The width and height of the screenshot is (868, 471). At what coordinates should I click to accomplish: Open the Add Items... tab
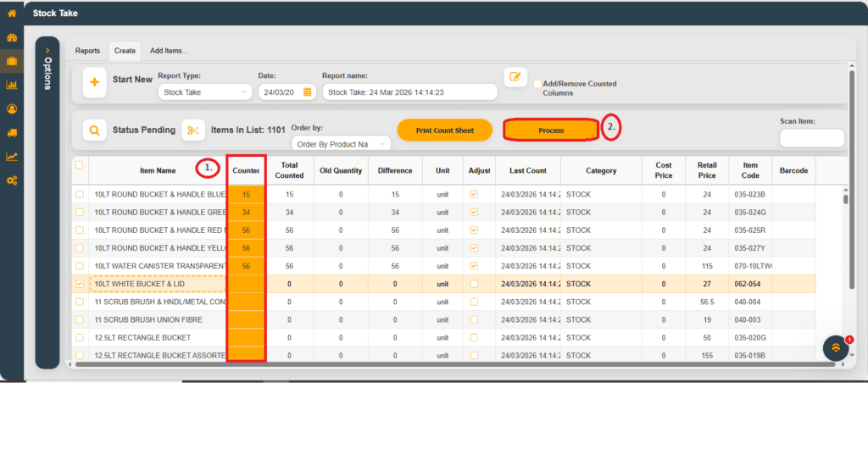point(169,51)
